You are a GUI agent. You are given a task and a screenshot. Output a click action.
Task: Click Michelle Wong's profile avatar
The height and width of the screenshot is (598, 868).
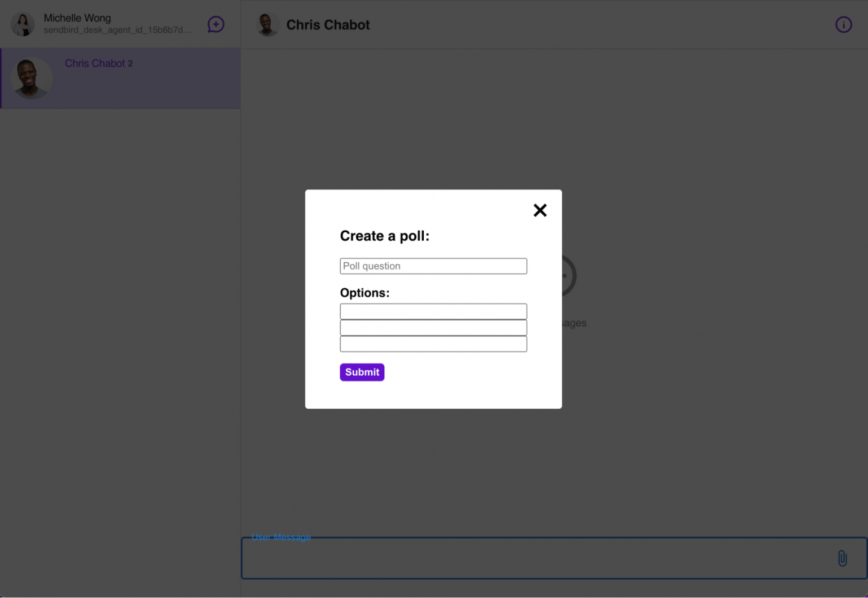click(x=23, y=24)
